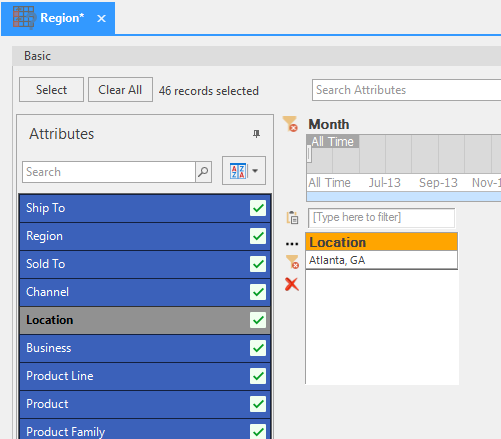The image size is (501, 439).
Task: Click the Select button
Action: pyautogui.click(x=51, y=90)
